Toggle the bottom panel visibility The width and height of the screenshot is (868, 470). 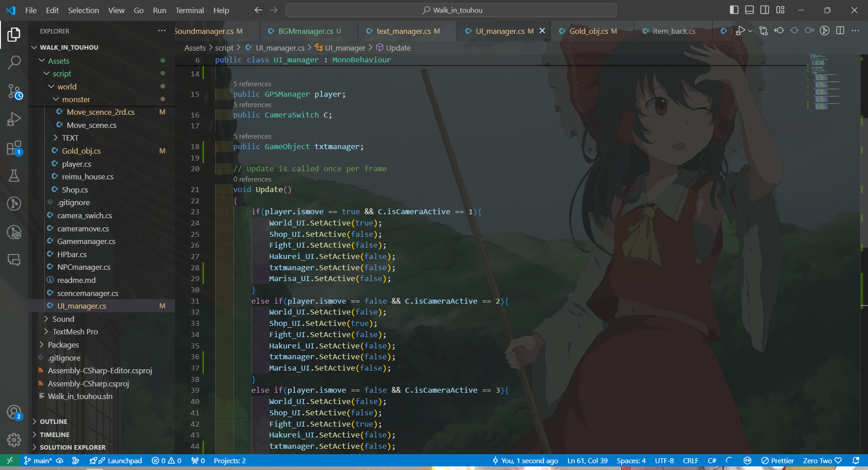[x=750, y=10]
